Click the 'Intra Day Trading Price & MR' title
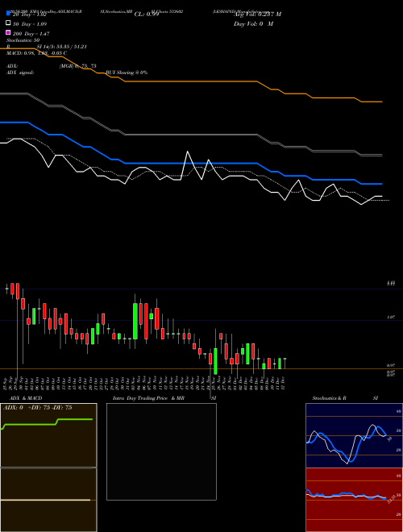 [x=148, y=398]
